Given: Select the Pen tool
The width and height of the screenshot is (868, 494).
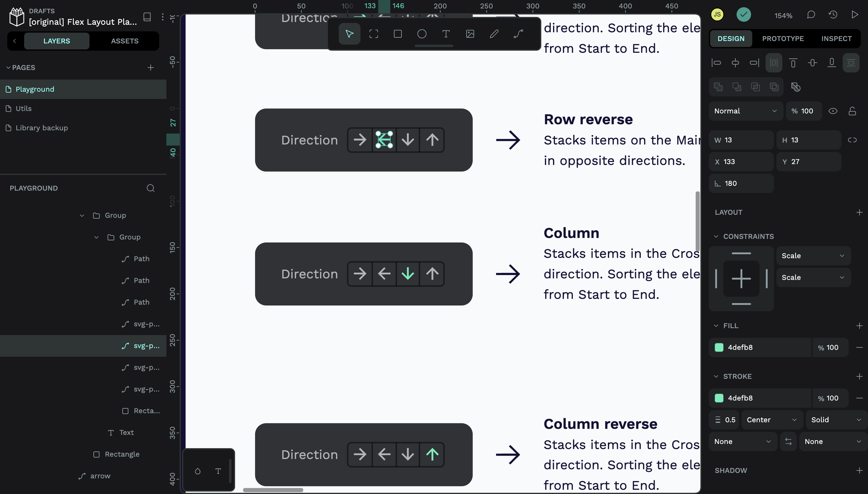Looking at the screenshot, I should pyautogui.click(x=494, y=33).
